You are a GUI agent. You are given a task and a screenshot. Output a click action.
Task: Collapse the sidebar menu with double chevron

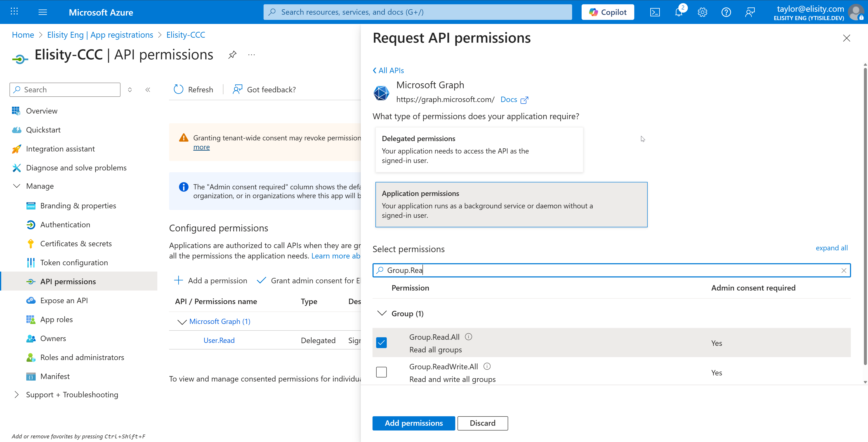click(x=148, y=90)
